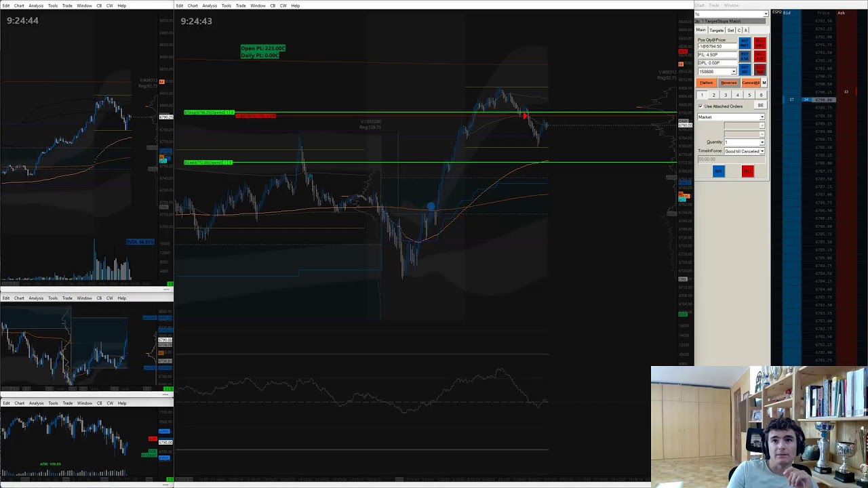Viewport: 868px width, 488px height.
Task: Open CW menu in main chart window
Action: pyautogui.click(x=283, y=5)
